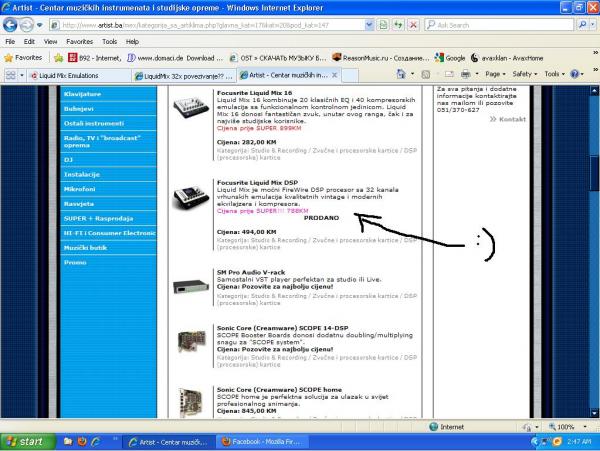Close the Artist - Centar muzičkih tab

pyautogui.click(x=334, y=75)
